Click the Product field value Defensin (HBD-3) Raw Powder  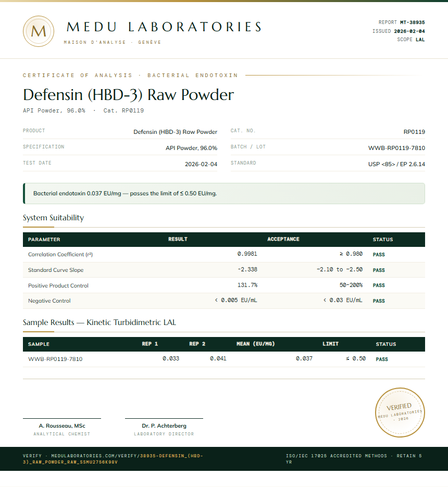[x=175, y=132]
